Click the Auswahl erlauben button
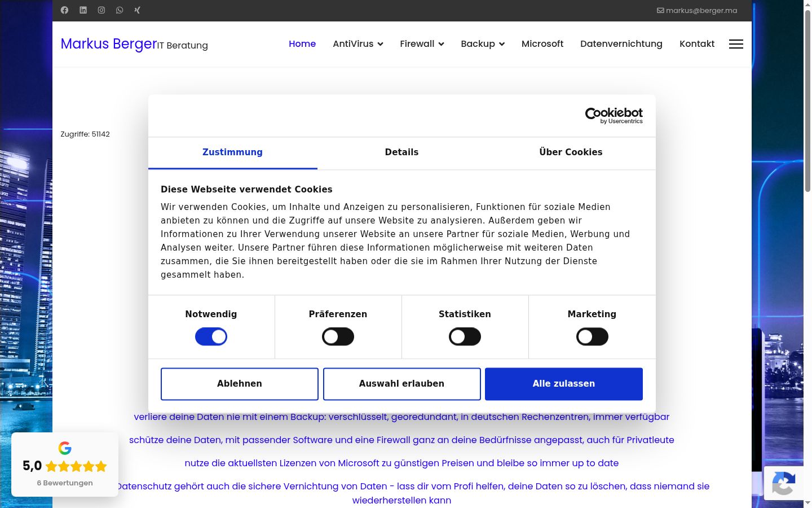812x508 pixels. [x=402, y=384]
